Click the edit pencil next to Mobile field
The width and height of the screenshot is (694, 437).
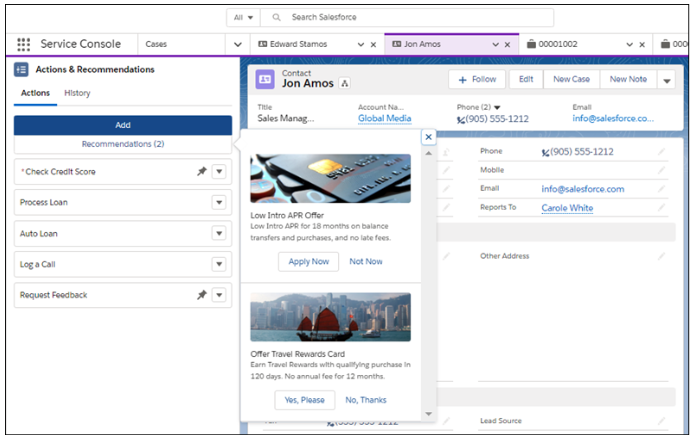click(661, 170)
